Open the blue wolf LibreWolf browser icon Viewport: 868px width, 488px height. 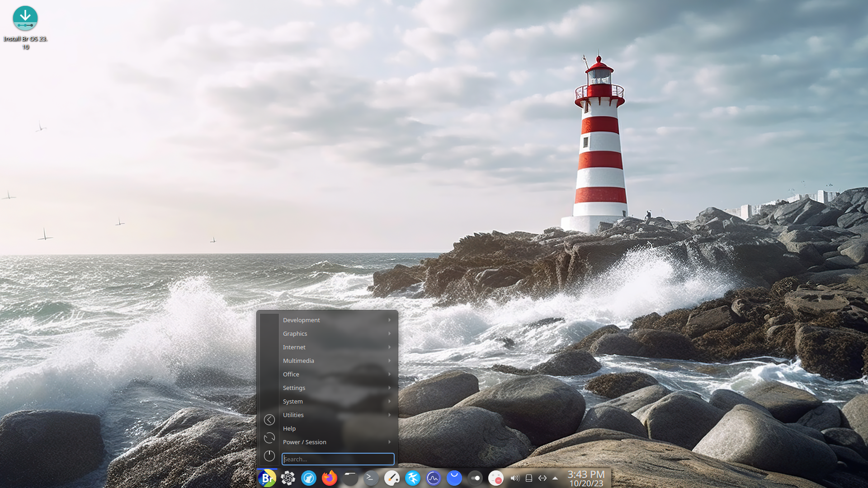click(309, 478)
